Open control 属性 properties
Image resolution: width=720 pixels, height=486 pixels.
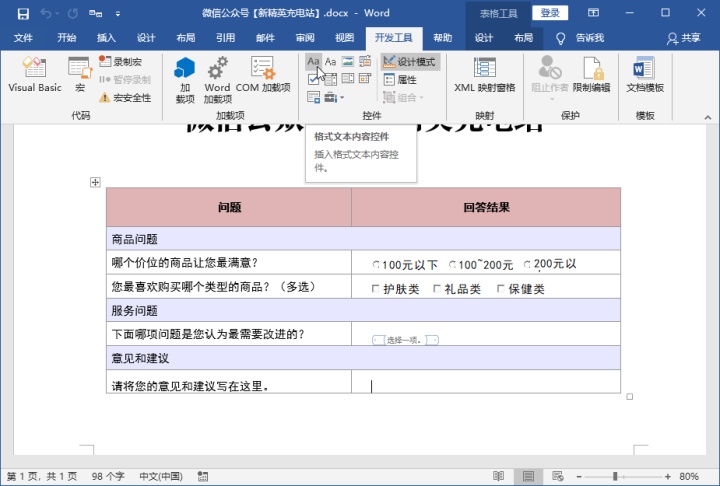point(400,79)
